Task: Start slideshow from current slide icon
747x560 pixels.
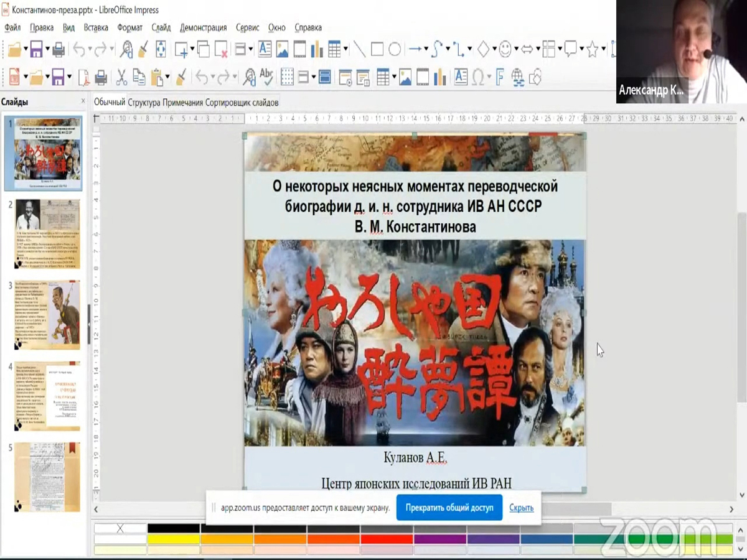Action: [363, 77]
